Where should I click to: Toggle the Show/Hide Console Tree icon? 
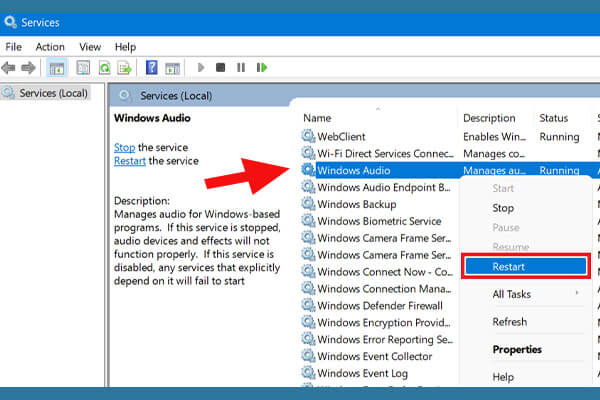[57, 68]
